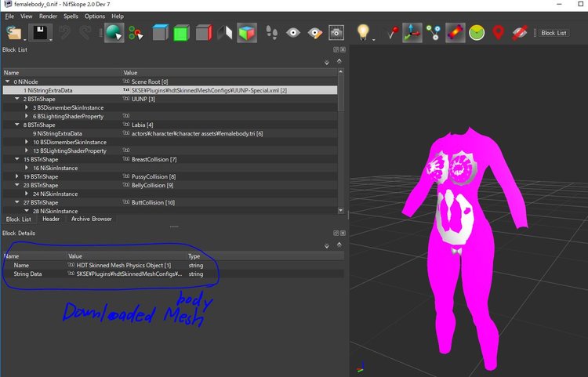The height and width of the screenshot is (377, 588).
Task: Collapse the 0 NiNode tree item
Action: click(8, 82)
